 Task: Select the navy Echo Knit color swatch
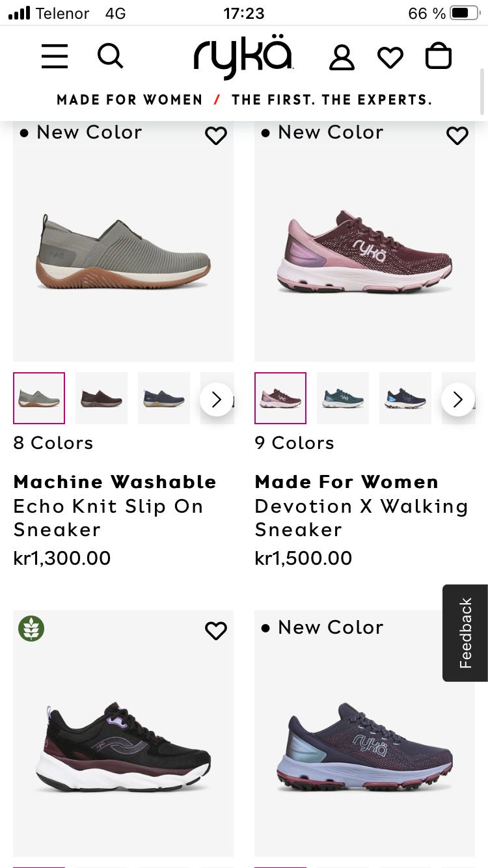[164, 398]
